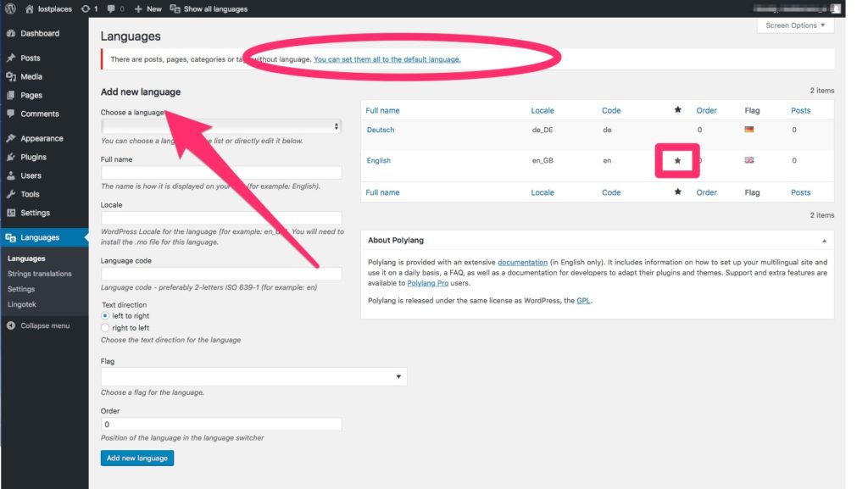Click the Comments sidebar icon
868x489 pixels.
tap(11, 114)
